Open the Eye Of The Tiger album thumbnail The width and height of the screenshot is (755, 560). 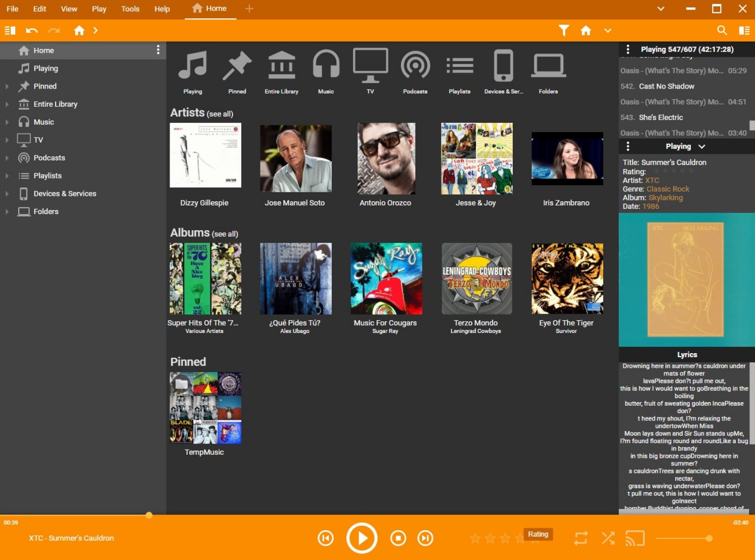click(566, 279)
